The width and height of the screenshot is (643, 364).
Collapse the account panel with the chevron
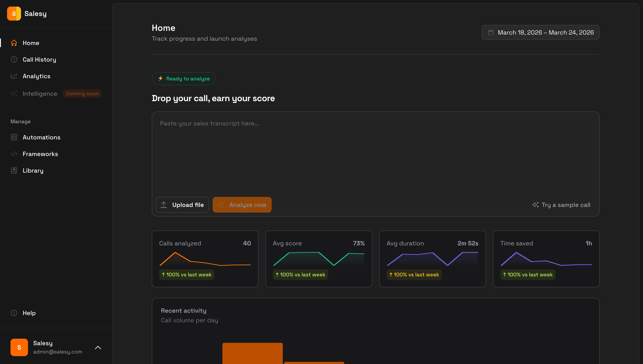pos(98,347)
